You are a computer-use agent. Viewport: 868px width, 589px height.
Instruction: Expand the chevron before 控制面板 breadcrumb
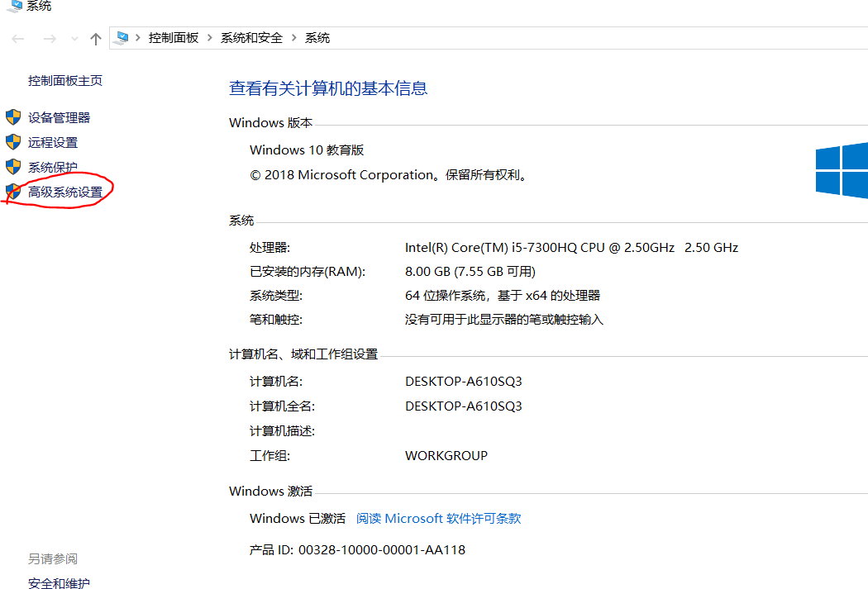tap(138, 38)
